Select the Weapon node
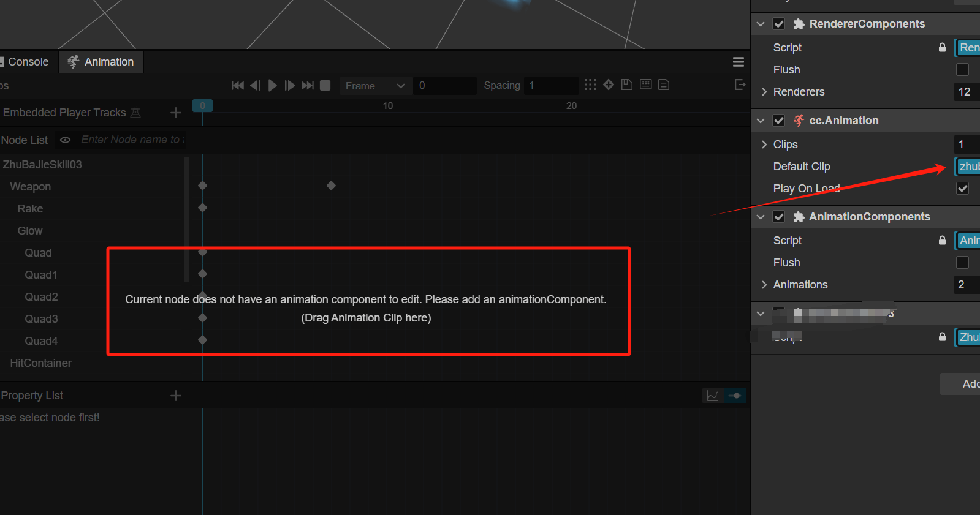The image size is (980, 515). point(31,187)
